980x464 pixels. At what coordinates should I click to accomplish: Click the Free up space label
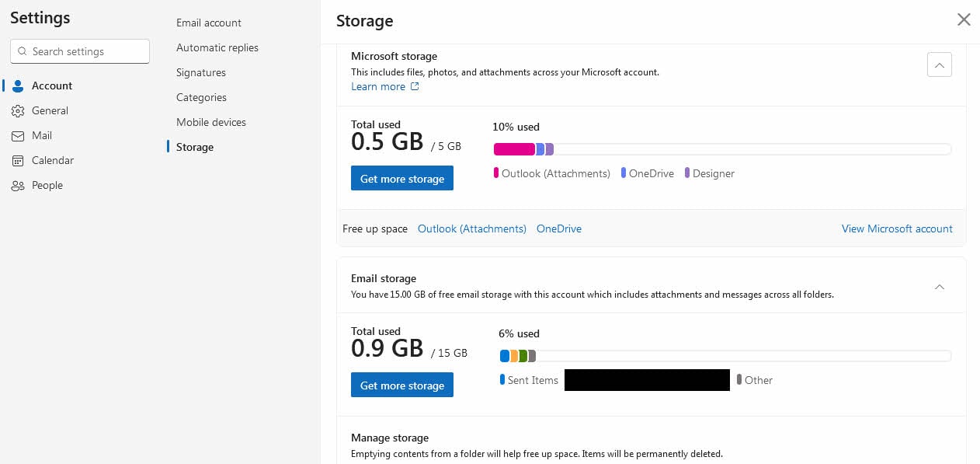375,229
